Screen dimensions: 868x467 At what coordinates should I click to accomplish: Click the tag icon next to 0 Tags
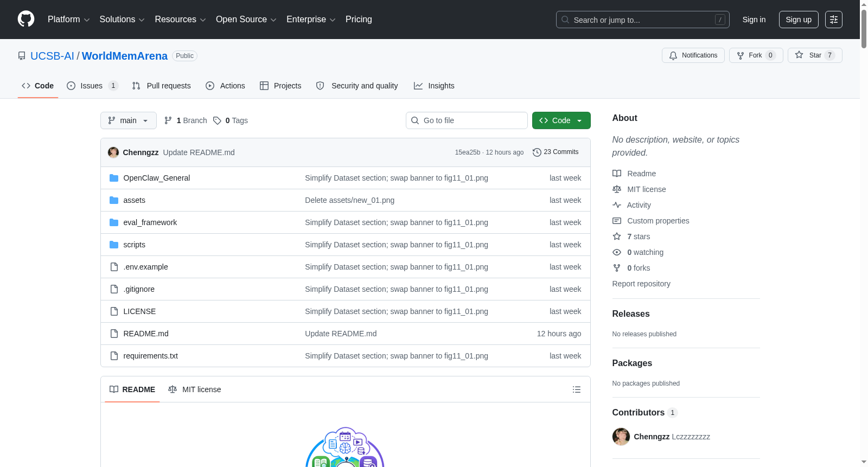pyautogui.click(x=217, y=120)
